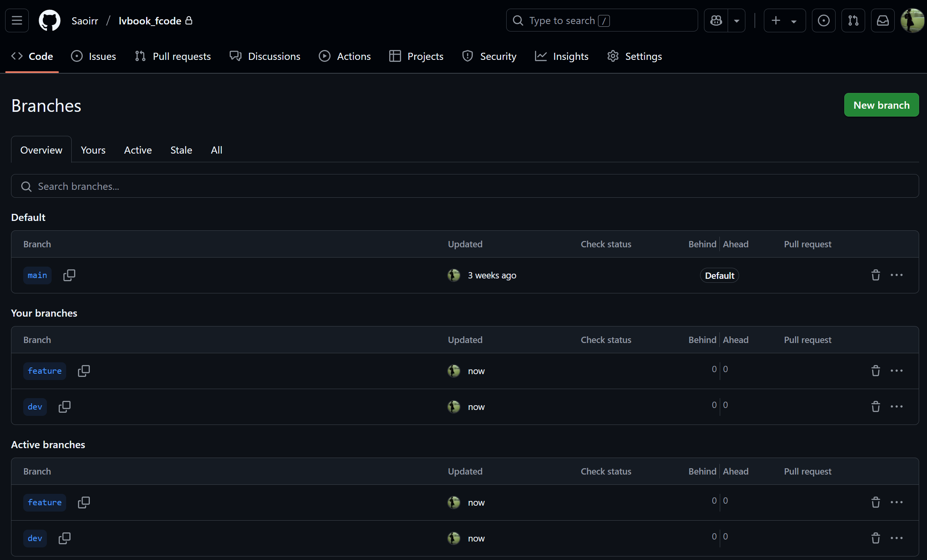Open the hamburger navigation menu

tap(17, 20)
